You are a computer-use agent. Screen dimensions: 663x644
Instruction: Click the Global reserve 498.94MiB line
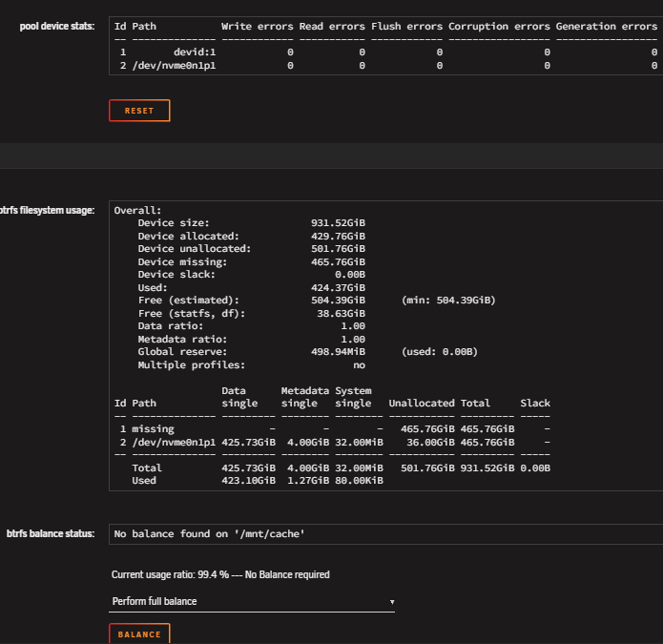307,352
